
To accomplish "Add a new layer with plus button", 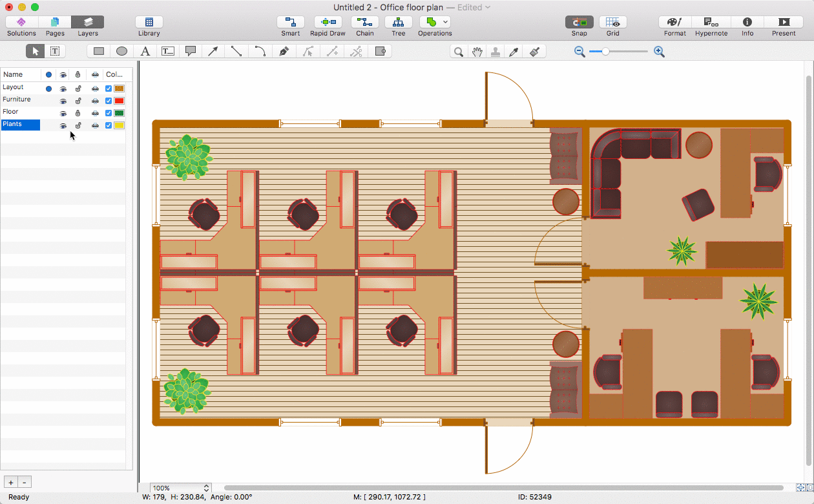I will point(11,482).
